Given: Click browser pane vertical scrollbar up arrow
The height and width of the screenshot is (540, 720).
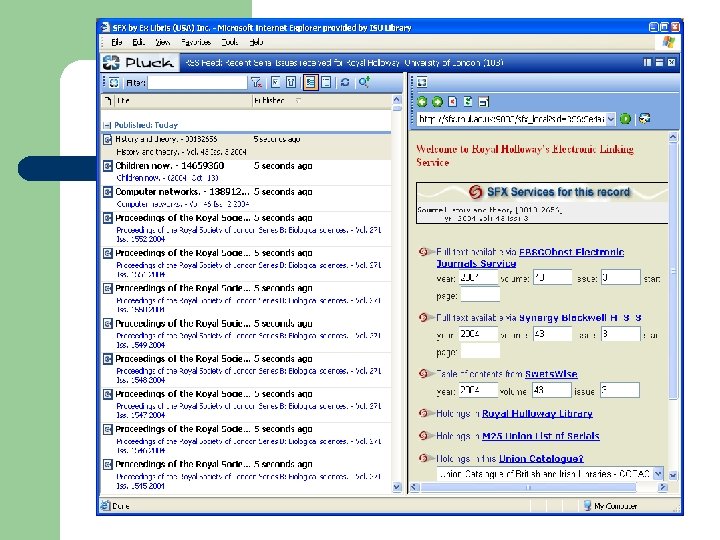Looking at the screenshot, I should pos(673,137).
